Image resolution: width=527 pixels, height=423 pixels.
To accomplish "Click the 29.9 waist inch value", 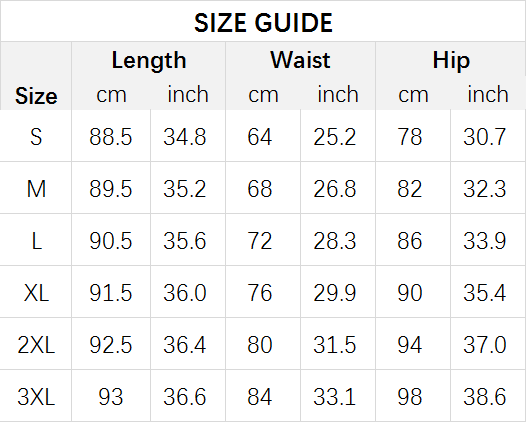I will tap(334, 293).
